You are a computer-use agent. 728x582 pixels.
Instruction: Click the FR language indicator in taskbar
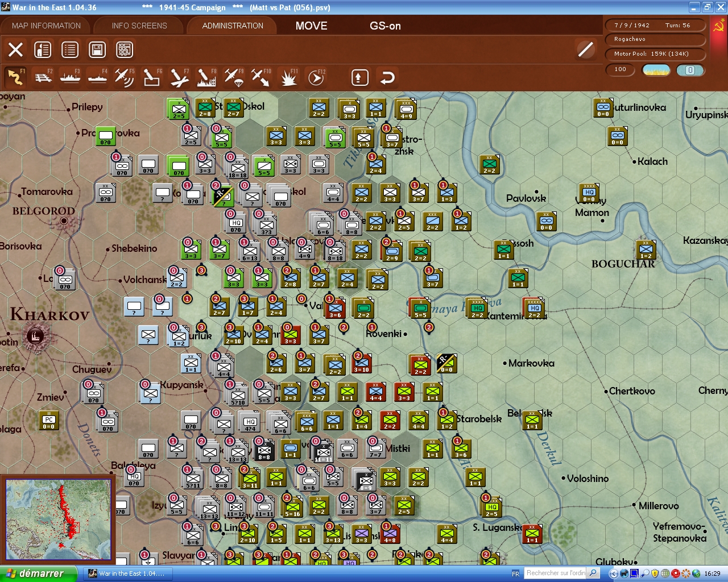[x=515, y=573]
